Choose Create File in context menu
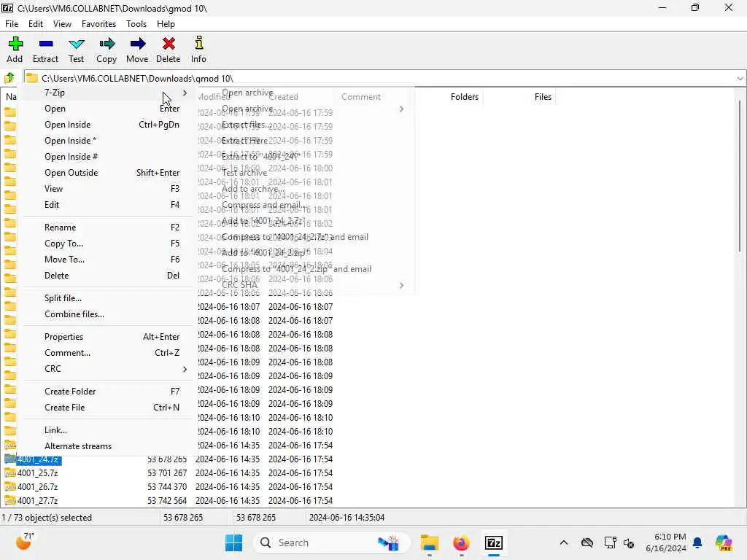 click(x=107, y=407)
